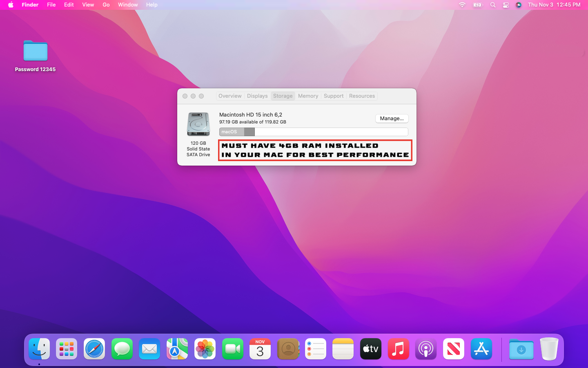Open Spotlight search
The height and width of the screenshot is (368, 588).
coord(493,5)
